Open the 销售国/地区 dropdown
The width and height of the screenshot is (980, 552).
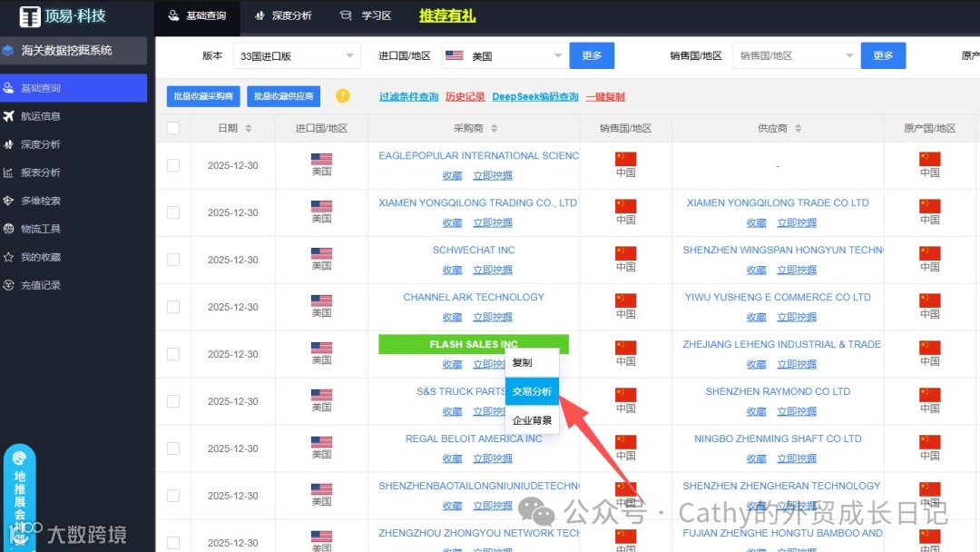(x=795, y=55)
